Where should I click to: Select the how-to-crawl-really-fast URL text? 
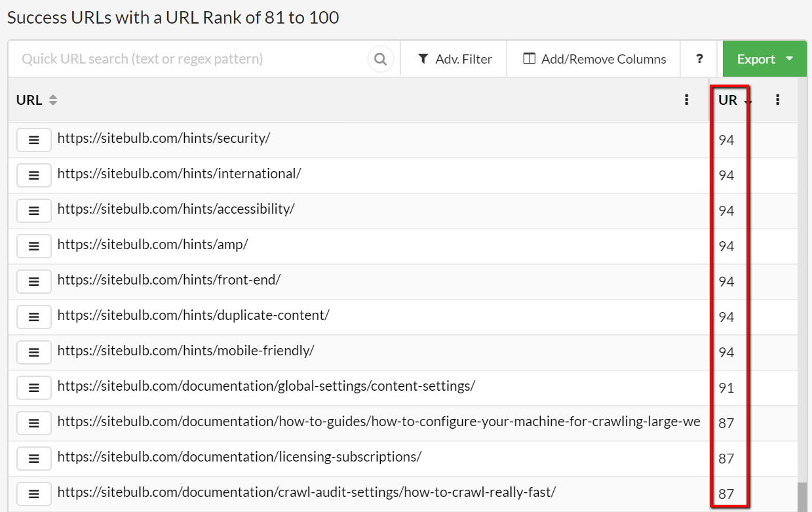[307, 492]
